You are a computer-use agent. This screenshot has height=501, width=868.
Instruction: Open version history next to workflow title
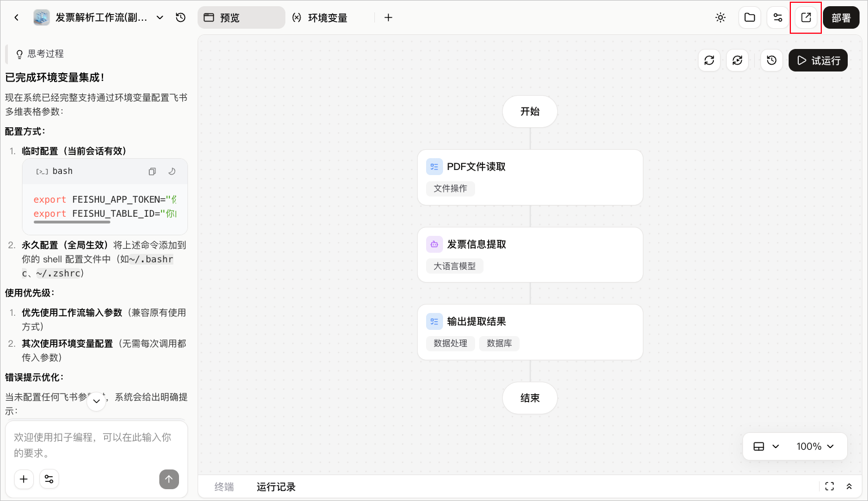coord(181,17)
